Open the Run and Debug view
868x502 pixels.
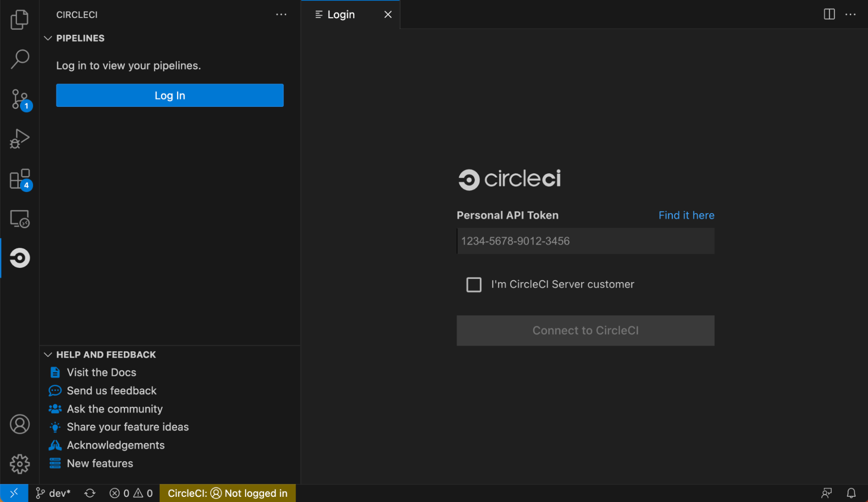[20, 139]
